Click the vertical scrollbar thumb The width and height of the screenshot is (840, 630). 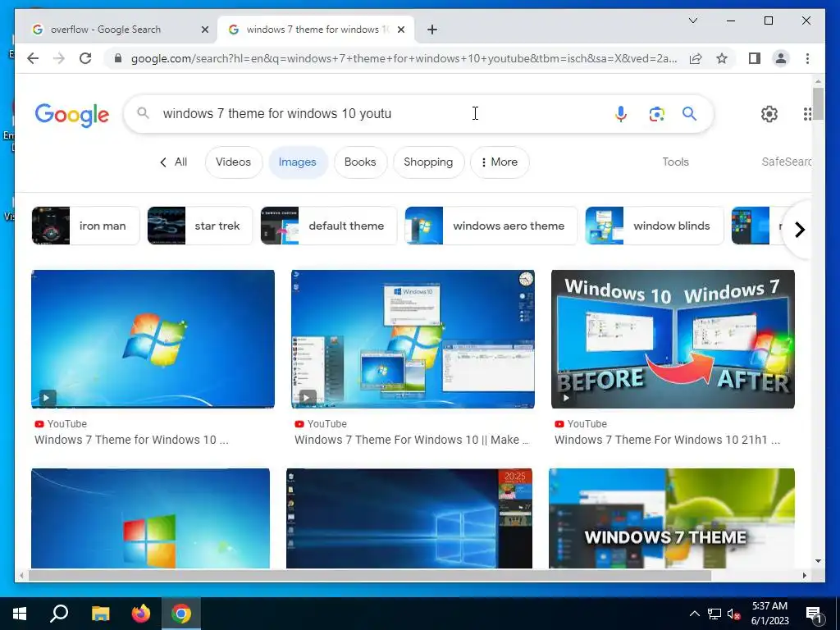(818, 104)
